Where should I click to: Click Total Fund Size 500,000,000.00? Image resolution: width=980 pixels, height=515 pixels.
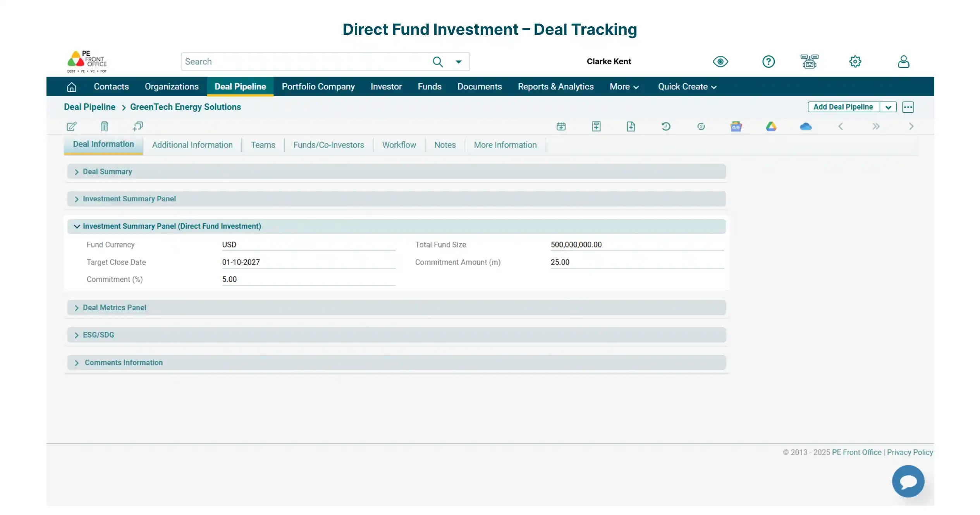[x=637, y=245]
